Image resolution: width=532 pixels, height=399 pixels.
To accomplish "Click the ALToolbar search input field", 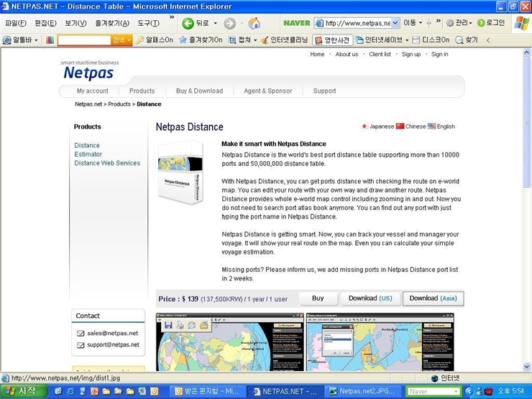I will (85, 40).
